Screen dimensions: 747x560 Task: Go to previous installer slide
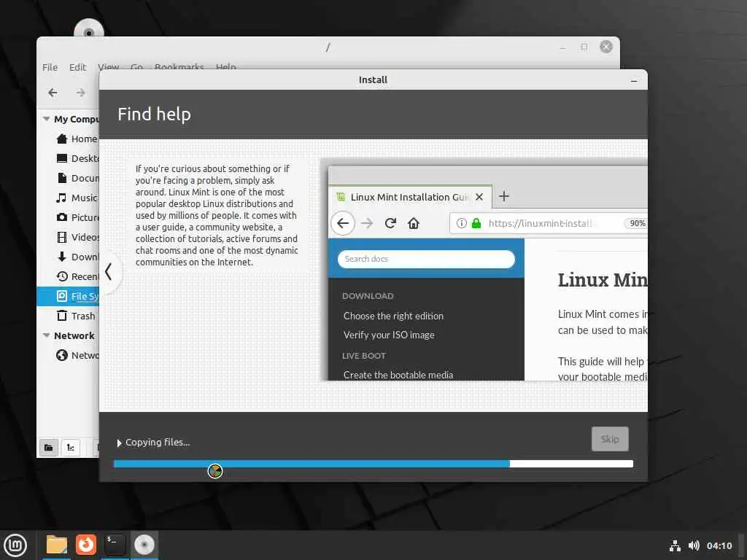[x=109, y=272]
